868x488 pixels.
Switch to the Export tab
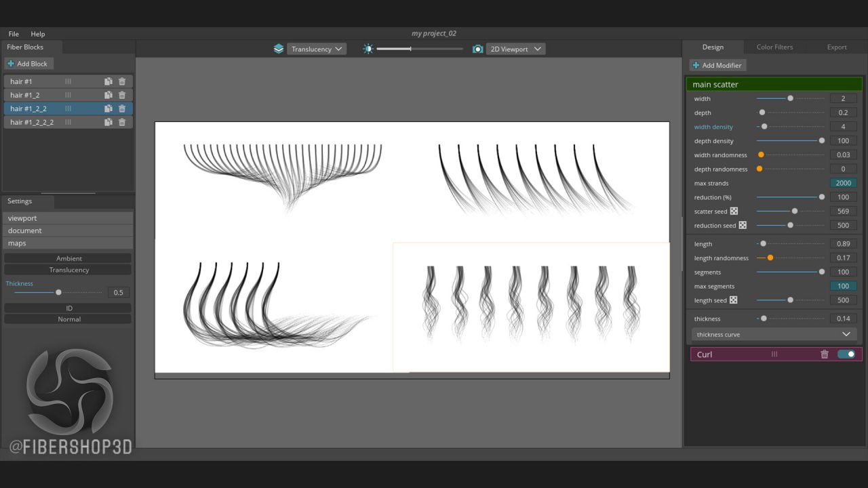(837, 47)
